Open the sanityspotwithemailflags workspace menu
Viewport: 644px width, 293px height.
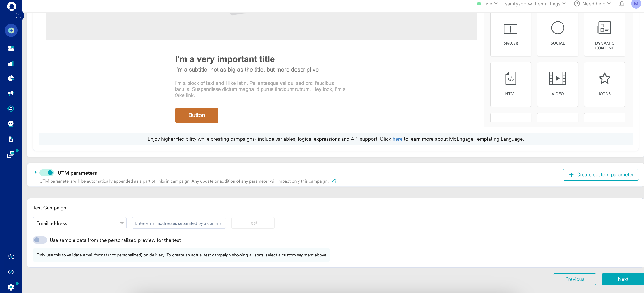click(535, 4)
